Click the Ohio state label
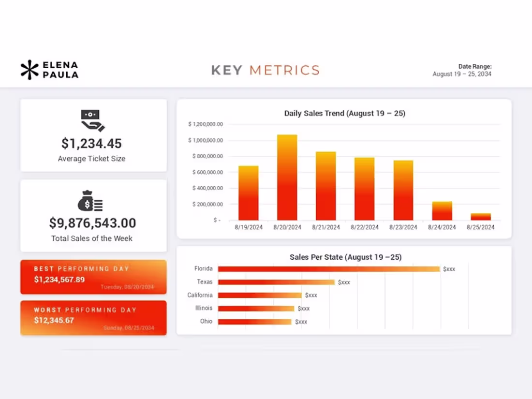This screenshot has width=532, height=399. pyautogui.click(x=207, y=321)
